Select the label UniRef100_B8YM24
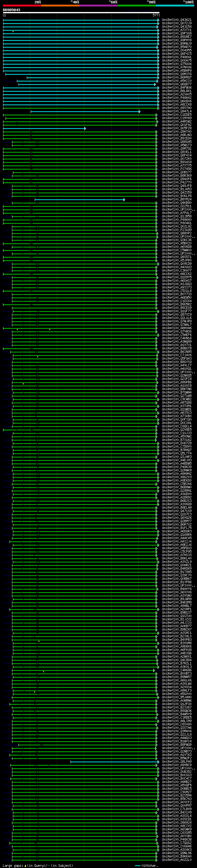This screenshot has width=197, height=868. coord(176,200)
